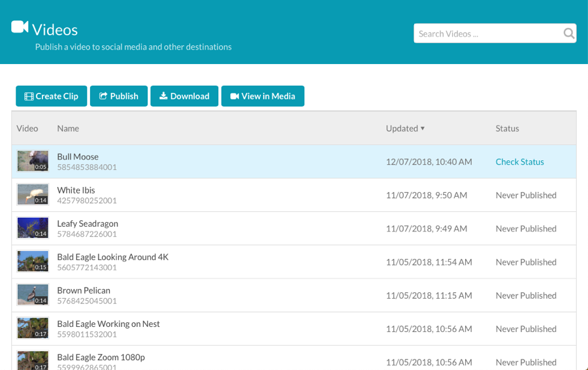Click the video camera icon beside Videos title
588x370 pixels.
[x=20, y=27]
